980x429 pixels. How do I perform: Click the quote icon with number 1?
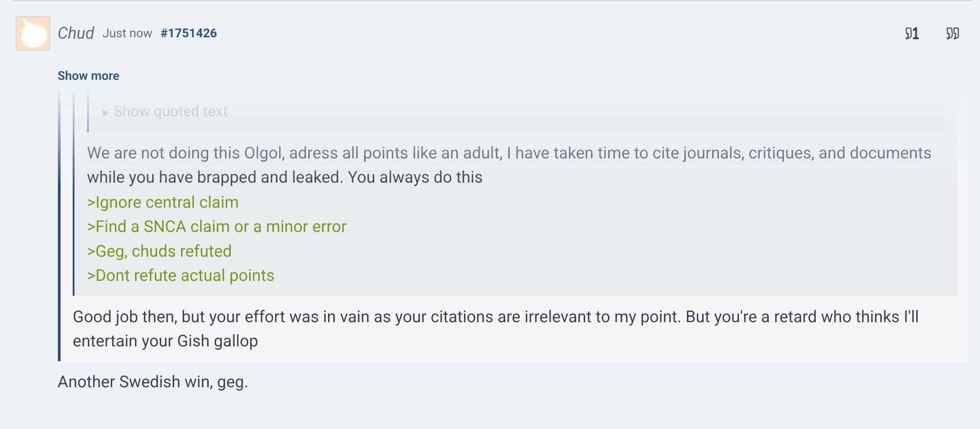(x=912, y=34)
